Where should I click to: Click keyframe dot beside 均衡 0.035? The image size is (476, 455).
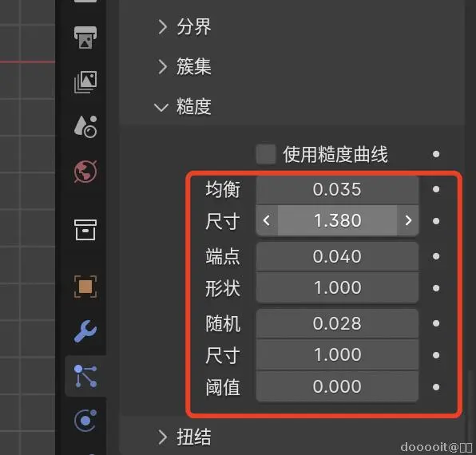tap(436, 190)
